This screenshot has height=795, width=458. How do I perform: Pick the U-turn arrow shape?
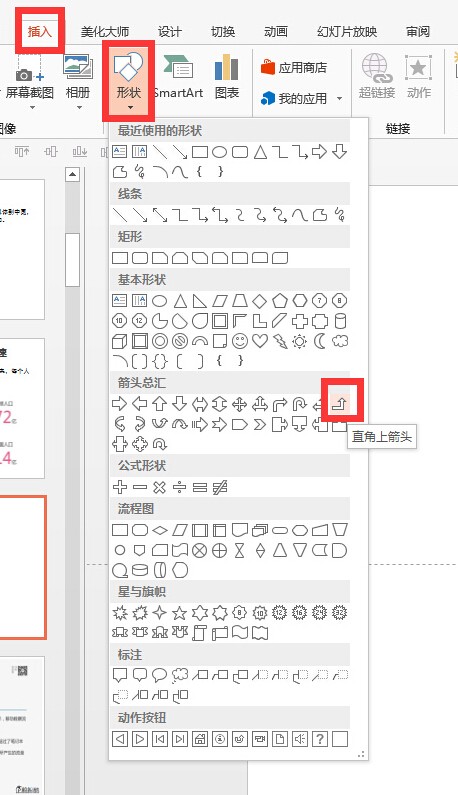point(300,404)
